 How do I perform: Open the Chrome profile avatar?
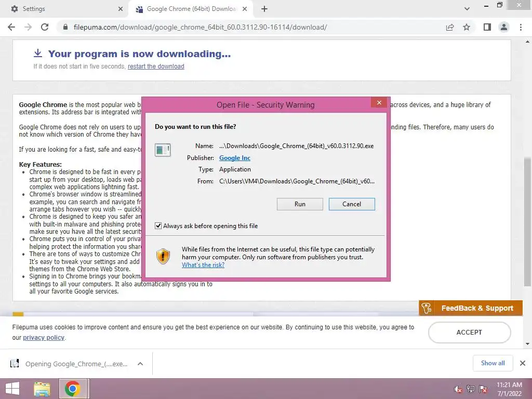(x=504, y=27)
